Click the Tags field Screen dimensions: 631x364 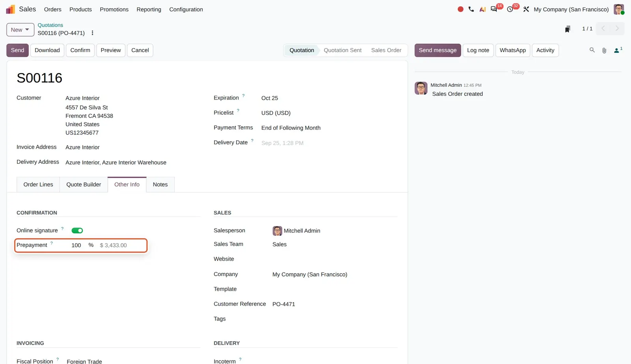tap(334, 319)
